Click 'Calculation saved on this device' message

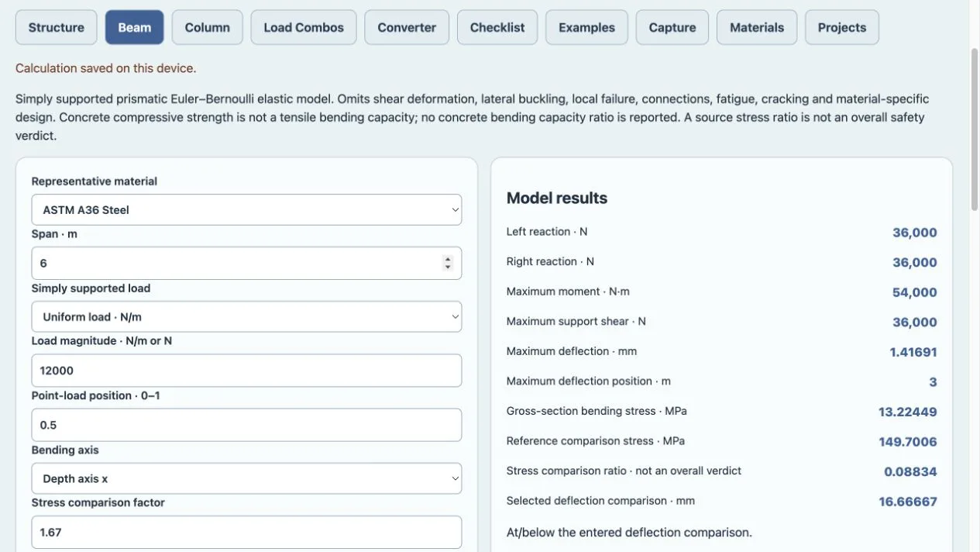(106, 68)
